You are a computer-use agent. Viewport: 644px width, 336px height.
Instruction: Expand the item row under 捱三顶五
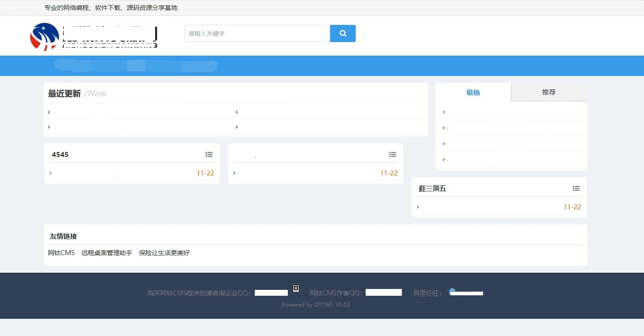coord(418,207)
